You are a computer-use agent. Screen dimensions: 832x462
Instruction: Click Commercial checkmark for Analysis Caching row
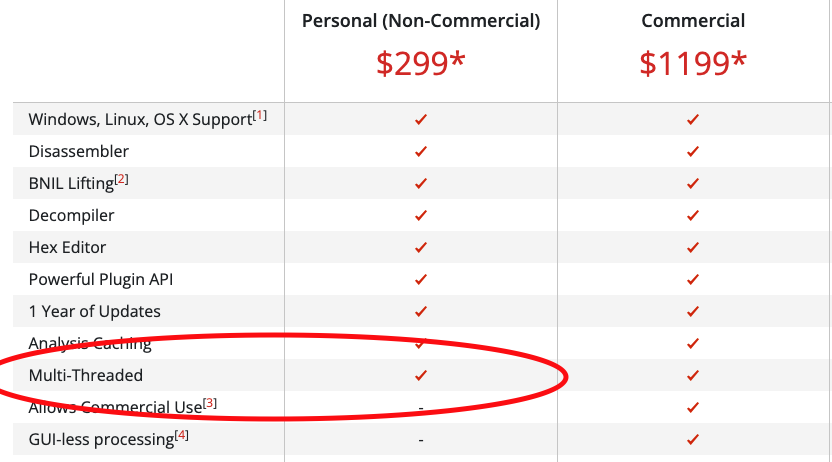pos(692,343)
